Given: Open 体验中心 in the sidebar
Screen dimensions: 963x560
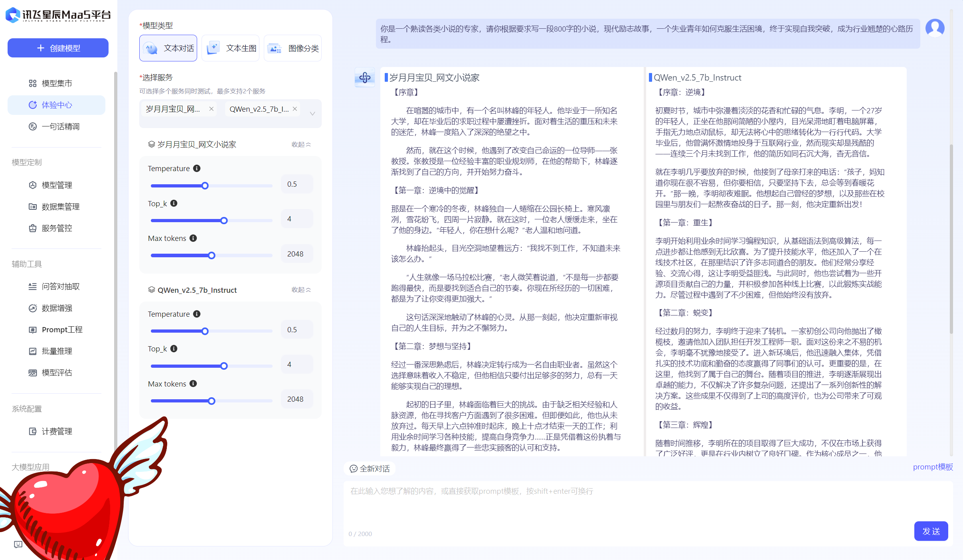Looking at the screenshot, I should [x=56, y=105].
